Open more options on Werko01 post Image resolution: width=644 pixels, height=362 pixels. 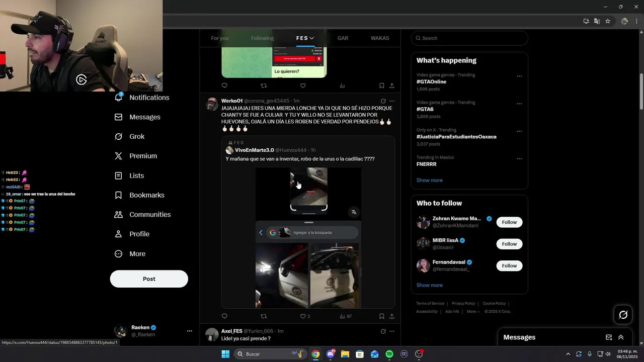click(x=392, y=101)
